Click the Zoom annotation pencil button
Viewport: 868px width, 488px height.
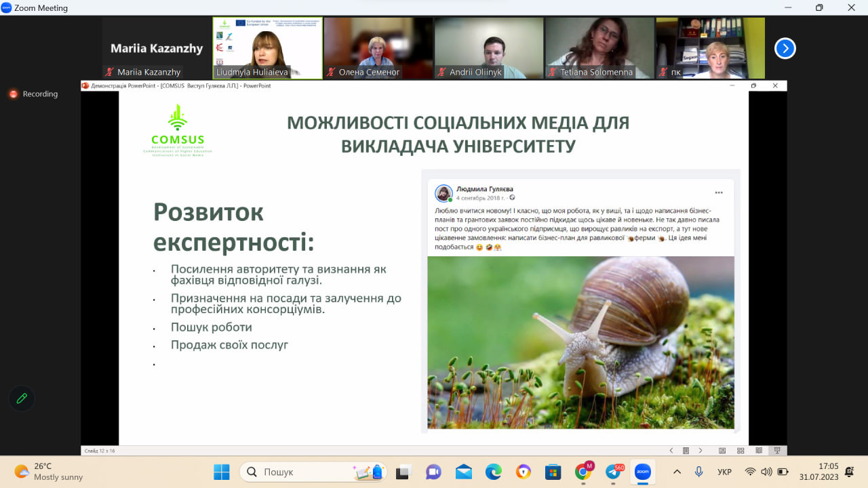22,399
